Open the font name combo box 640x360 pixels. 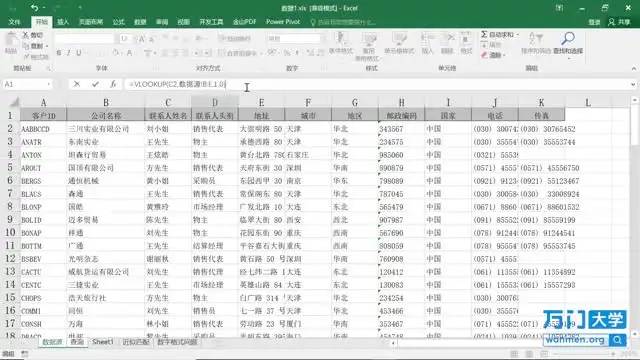[84, 39]
